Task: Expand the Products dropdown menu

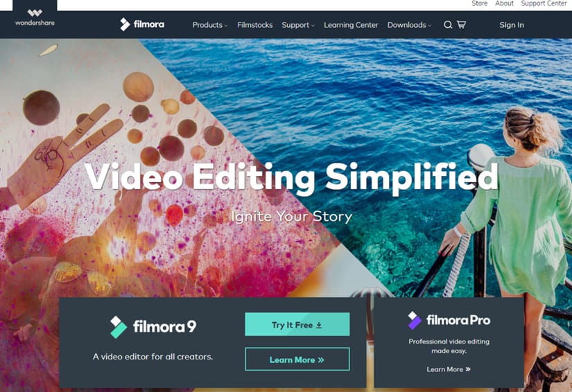Action: pos(210,25)
